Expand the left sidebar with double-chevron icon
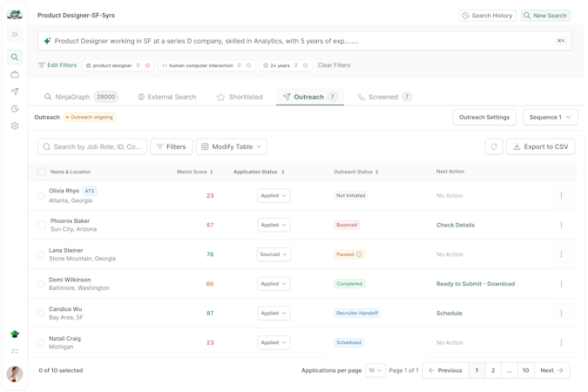This screenshot has height=392, width=588. (15, 35)
